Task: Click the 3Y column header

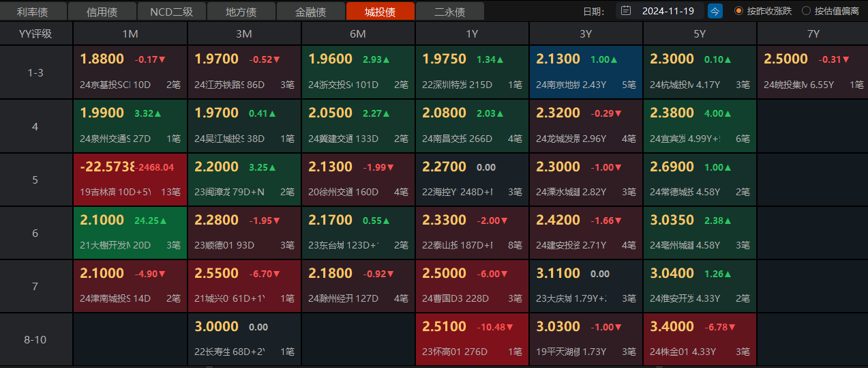Action: pyautogui.click(x=586, y=33)
